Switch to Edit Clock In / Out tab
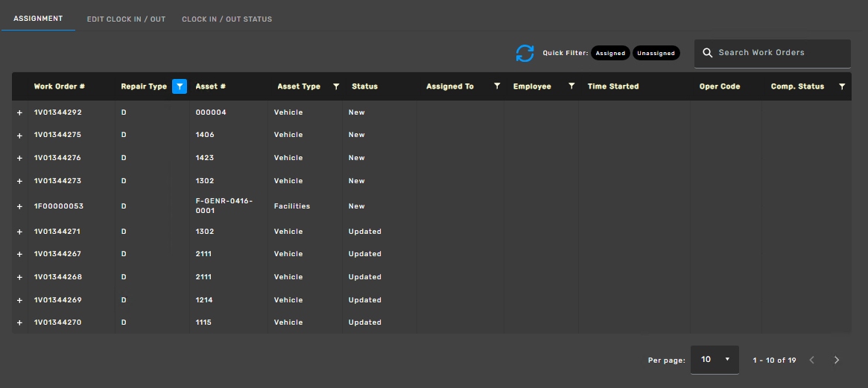The height and width of the screenshot is (388, 868). (126, 19)
